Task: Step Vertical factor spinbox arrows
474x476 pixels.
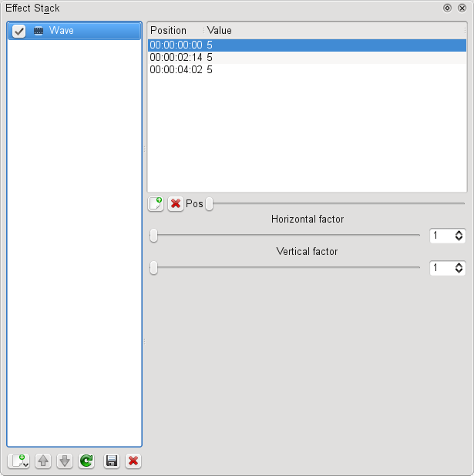Action: point(459,268)
